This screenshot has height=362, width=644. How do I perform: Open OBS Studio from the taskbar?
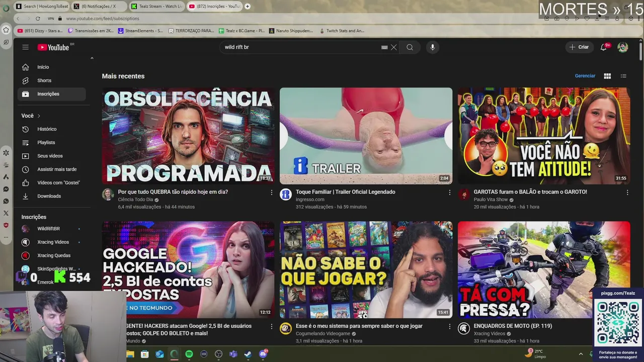218,354
